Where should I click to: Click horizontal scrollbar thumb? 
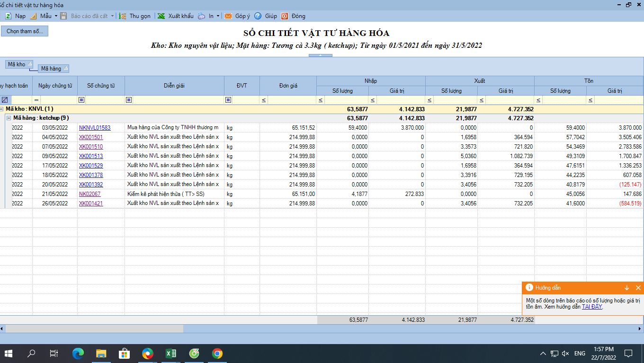(94, 328)
